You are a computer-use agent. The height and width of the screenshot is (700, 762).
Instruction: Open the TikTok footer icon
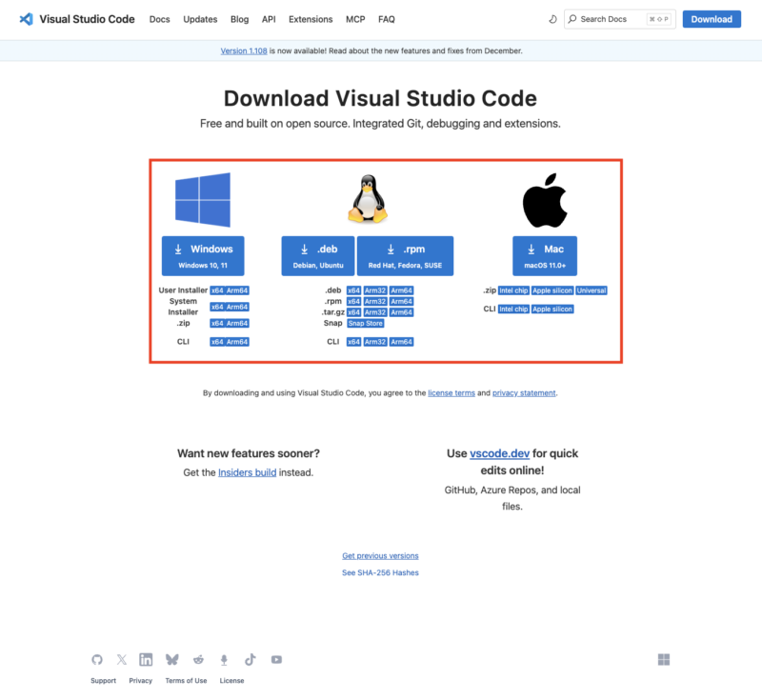point(250,659)
